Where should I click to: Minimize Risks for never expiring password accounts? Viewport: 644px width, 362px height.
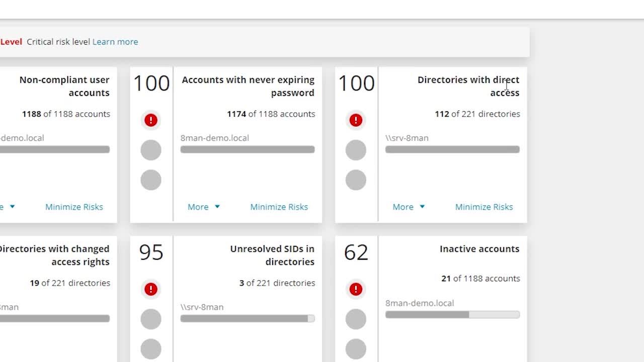279,207
